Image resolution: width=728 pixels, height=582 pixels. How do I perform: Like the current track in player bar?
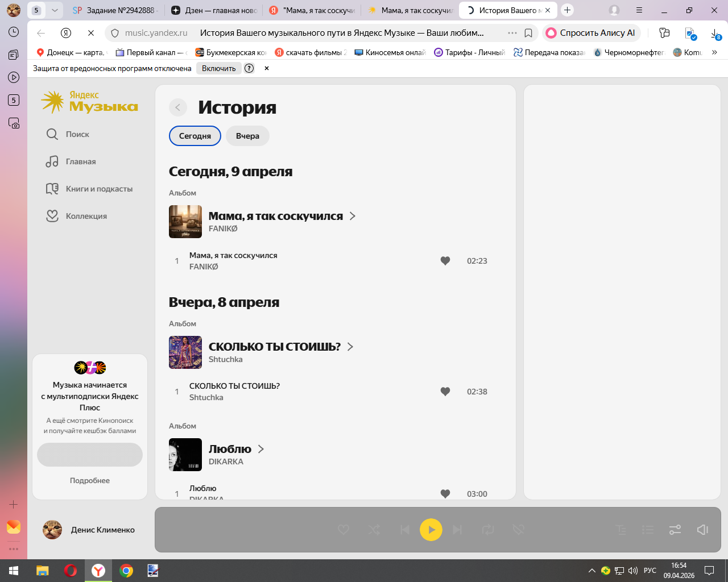coord(344,530)
